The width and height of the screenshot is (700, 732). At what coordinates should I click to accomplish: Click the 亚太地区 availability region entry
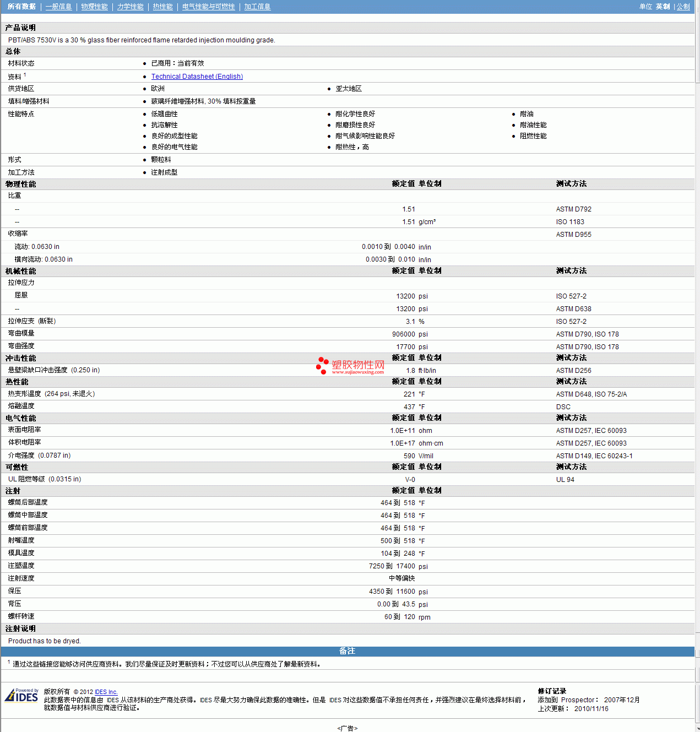coord(349,89)
